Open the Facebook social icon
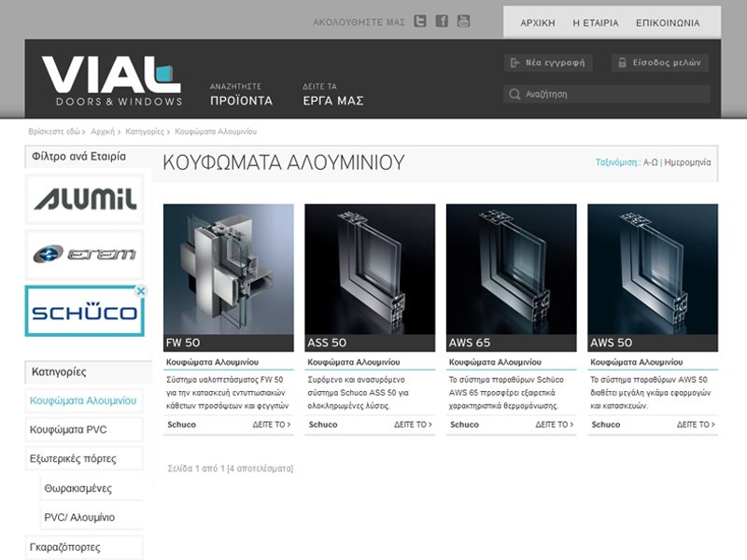747x560 pixels. click(x=442, y=21)
